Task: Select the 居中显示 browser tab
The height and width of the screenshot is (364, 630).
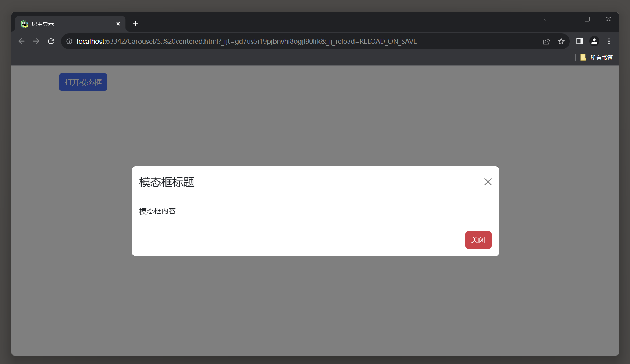Action: (x=70, y=24)
